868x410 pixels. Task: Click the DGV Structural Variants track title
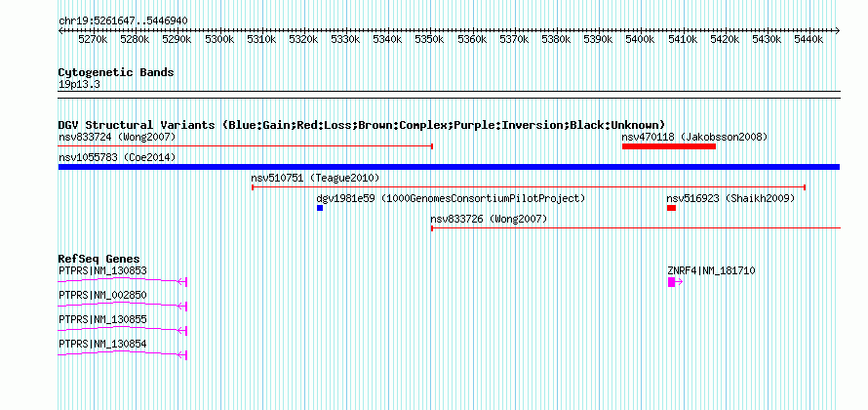[362, 125]
